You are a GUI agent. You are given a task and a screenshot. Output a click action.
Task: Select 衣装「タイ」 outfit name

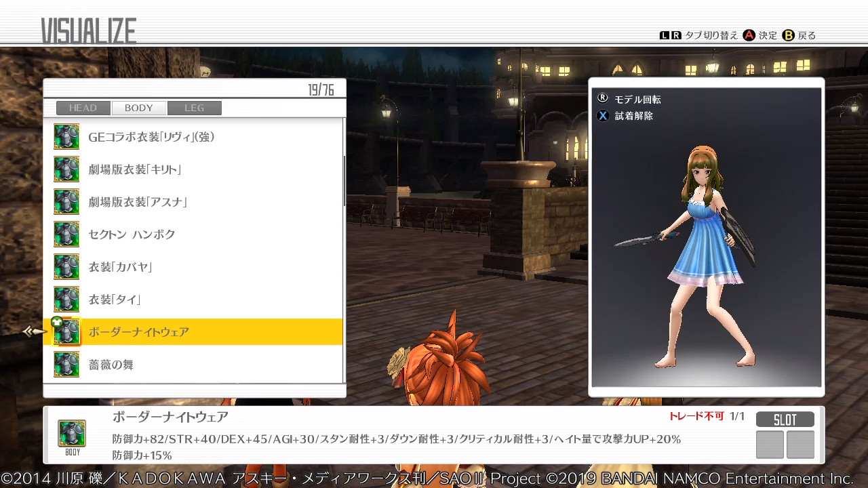(115, 300)
